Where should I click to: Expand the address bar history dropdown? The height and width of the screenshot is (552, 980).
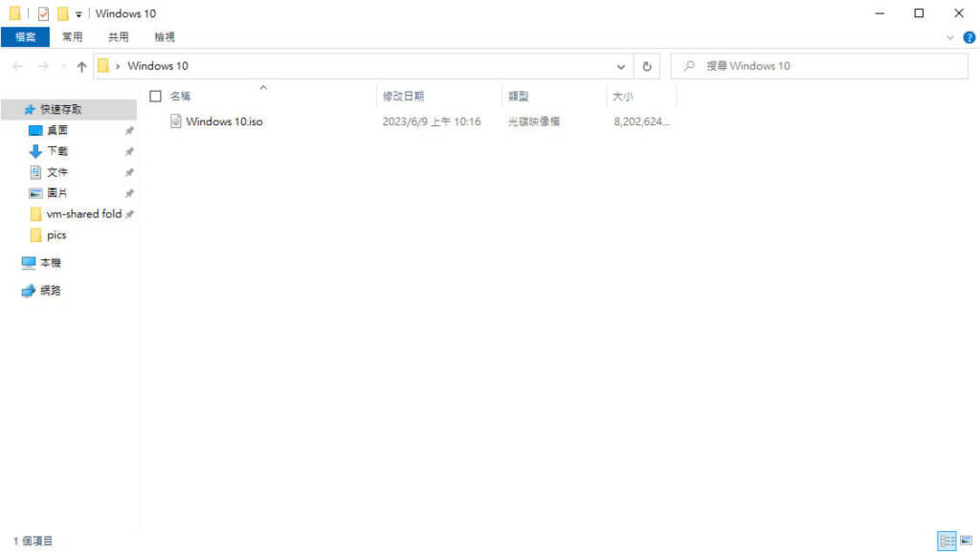620,66
